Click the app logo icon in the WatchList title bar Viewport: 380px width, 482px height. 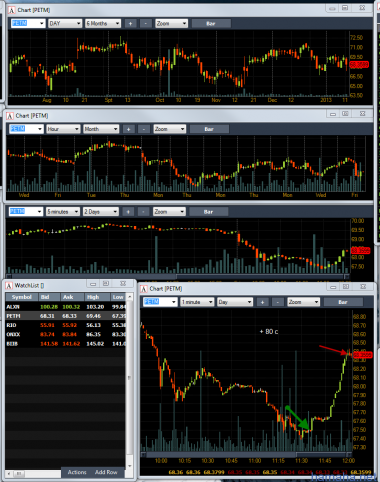[x=9, y=286]
